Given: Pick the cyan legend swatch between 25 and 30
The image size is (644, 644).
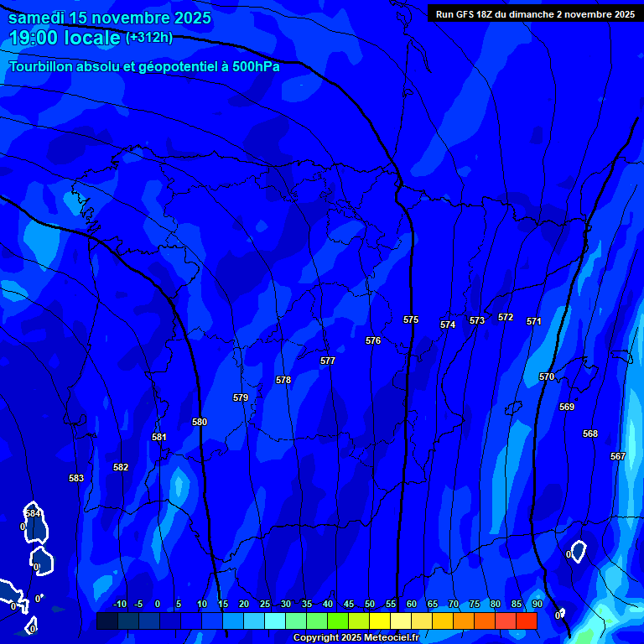Looking at the screenshot, I should pyautogui.click(x=275, y=621).
